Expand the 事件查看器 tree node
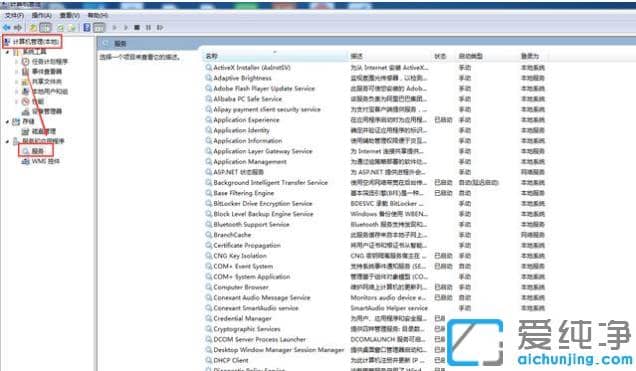The width and height of the screenshot is (636, 371). click(17, 71)
